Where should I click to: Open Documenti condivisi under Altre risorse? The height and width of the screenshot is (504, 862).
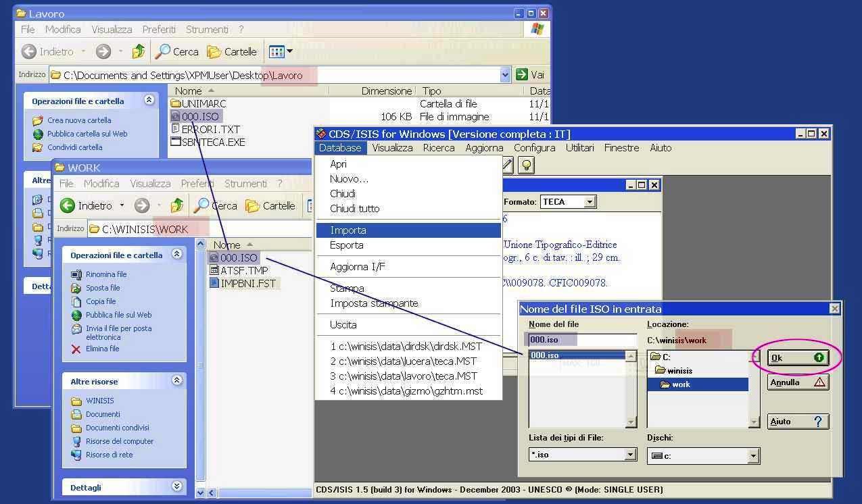pyautogui.click(x=117, y=428)
